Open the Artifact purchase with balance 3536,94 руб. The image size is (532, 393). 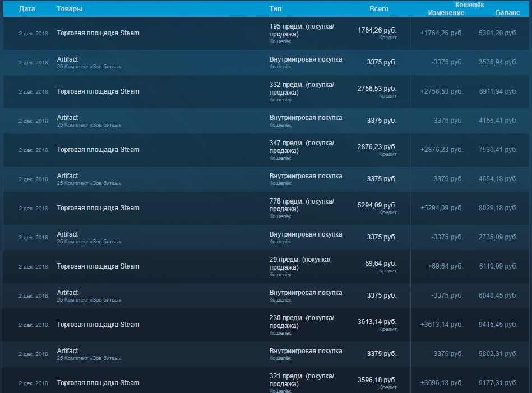tap(67, 59)
